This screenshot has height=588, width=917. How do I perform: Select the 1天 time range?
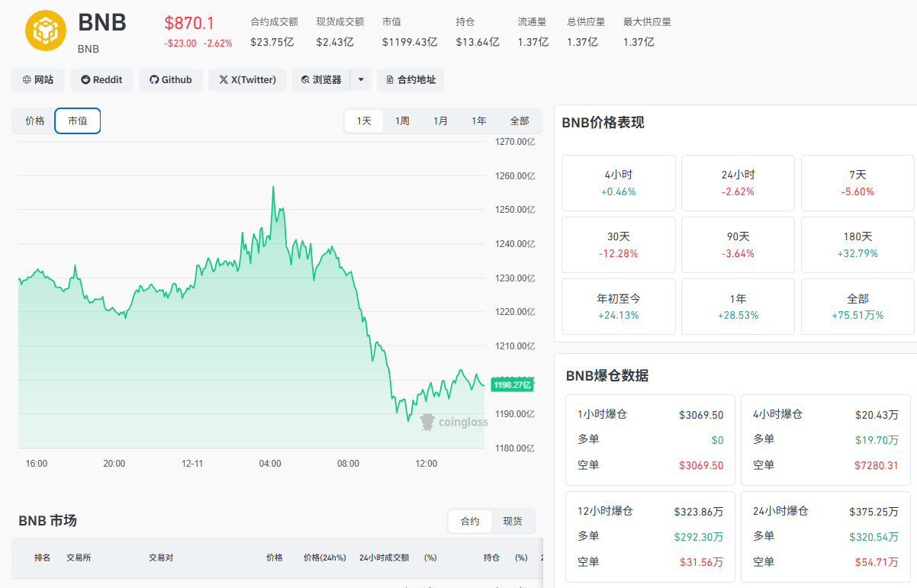[364, 120]
